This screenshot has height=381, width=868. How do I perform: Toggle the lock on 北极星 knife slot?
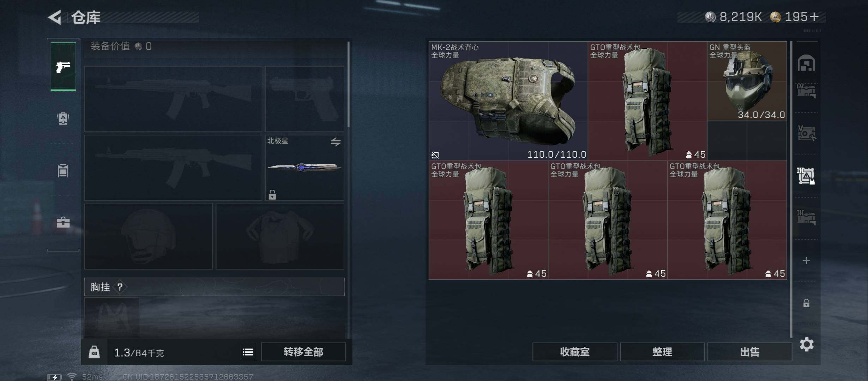tap(272, 195)
